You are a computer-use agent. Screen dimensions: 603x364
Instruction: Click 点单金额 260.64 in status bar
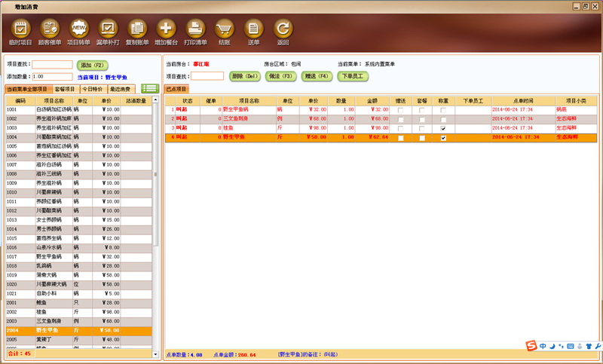[234, 355]
